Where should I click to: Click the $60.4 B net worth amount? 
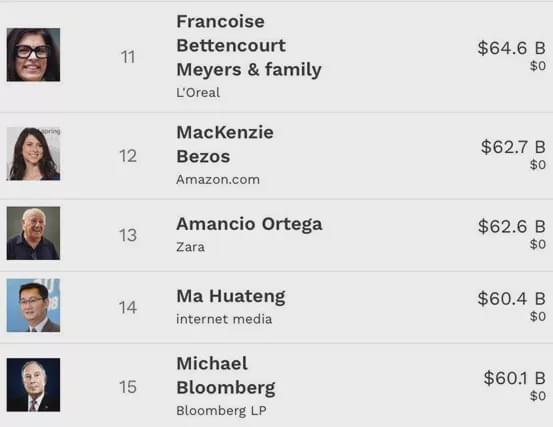click(511, 298)
